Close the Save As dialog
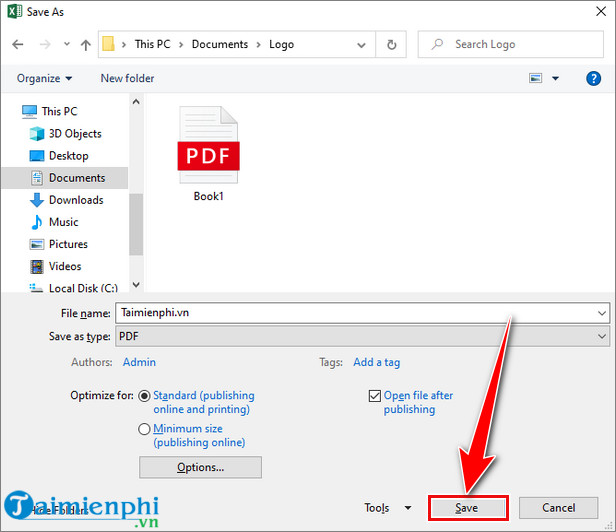 [601, 11]
